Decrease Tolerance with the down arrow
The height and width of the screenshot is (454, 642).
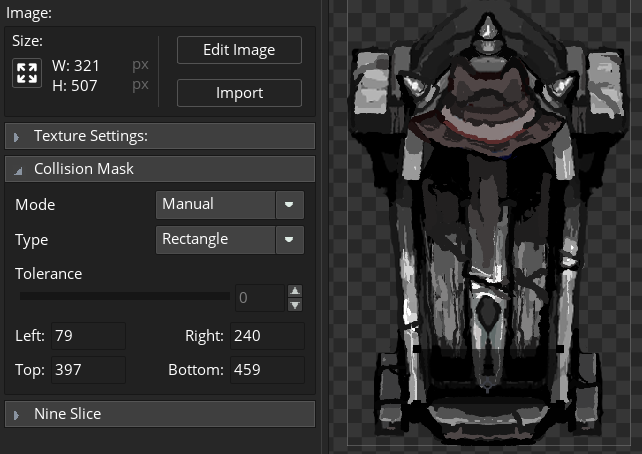295,303
